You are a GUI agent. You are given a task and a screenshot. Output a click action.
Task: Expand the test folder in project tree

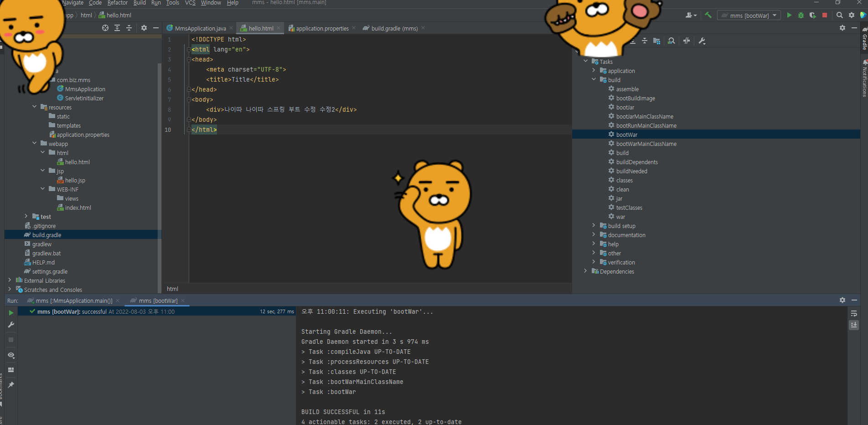(26, 216)
